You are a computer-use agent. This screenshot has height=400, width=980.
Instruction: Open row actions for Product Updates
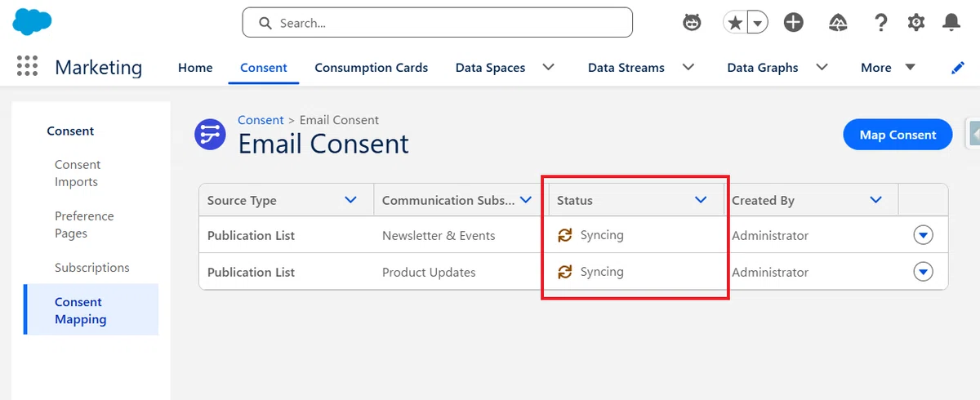923,272
